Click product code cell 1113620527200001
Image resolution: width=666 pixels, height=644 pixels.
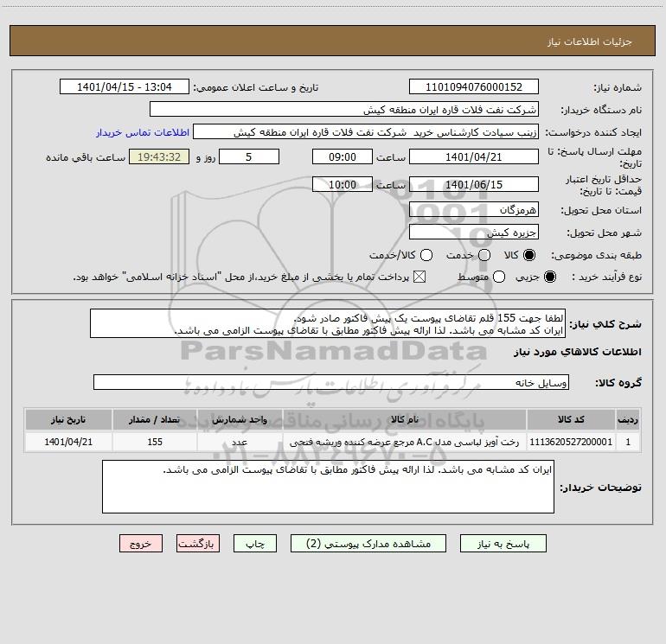[x=571, y=442]
